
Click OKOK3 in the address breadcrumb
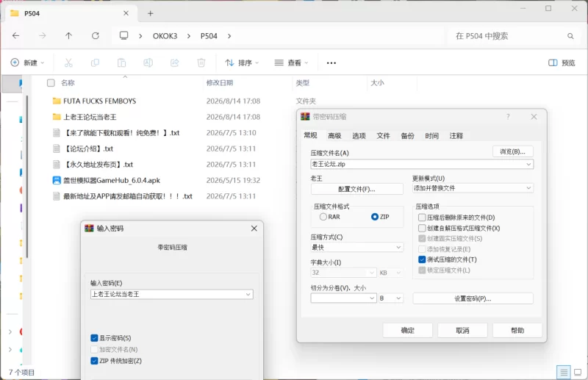point(165,36)
